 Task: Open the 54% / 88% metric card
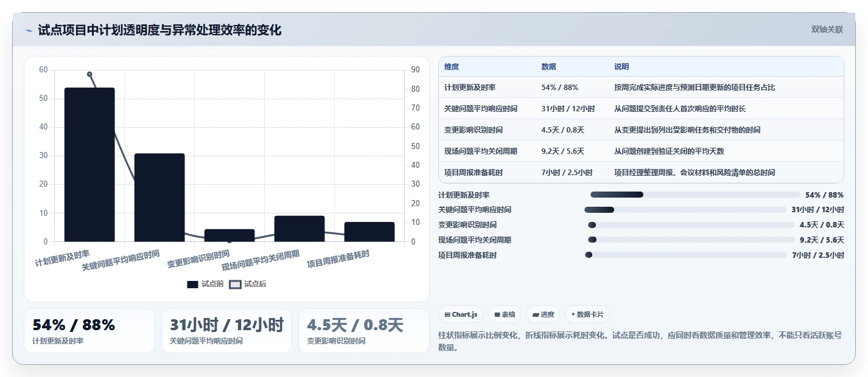click(89, 331)
